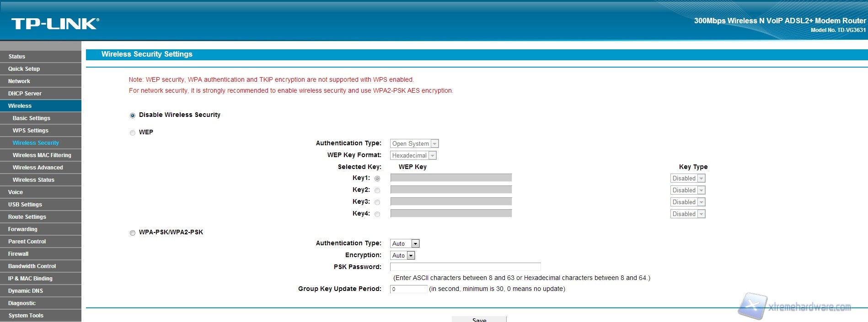Select the WEP security radio button
868x322 pixels.
click(133, 133)
